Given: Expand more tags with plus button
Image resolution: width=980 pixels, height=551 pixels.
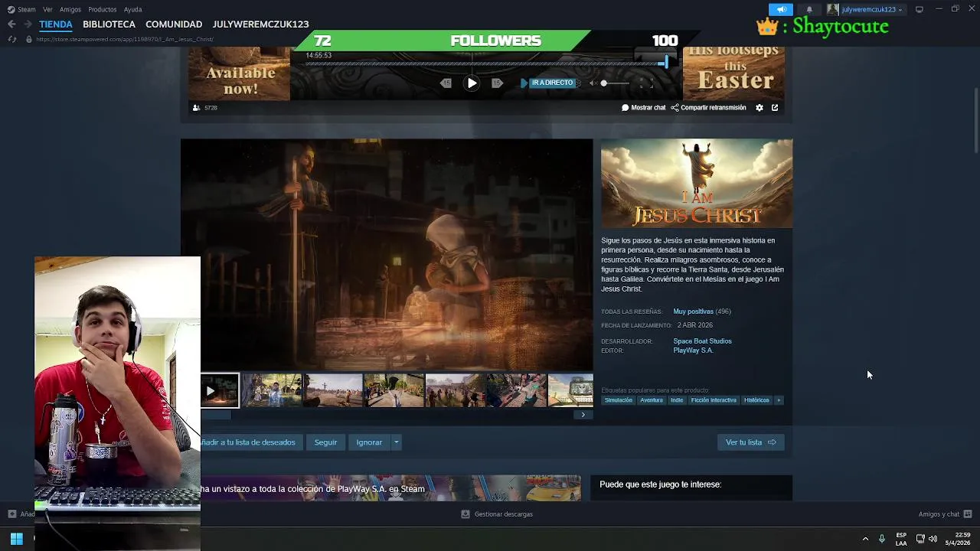Looking at the screenshot, I should tap(779, 400).
